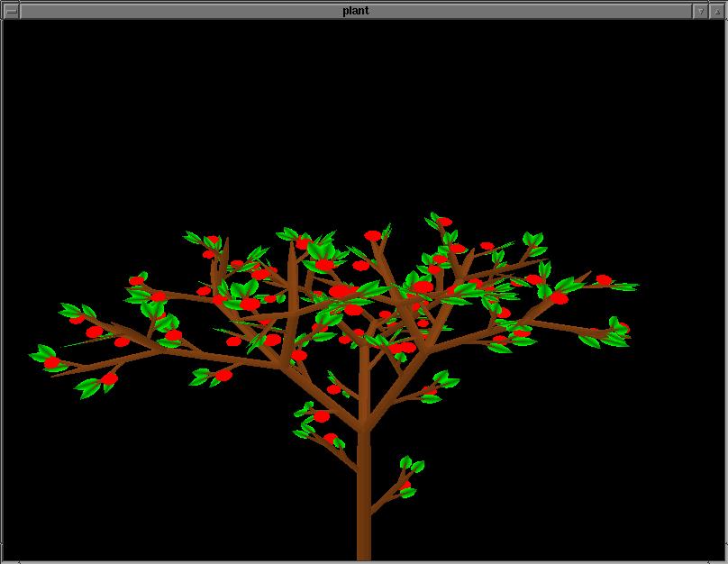Click the large red flower in canopy center
Viewport: 728px width, 564px height.
[x=341, y=292]
